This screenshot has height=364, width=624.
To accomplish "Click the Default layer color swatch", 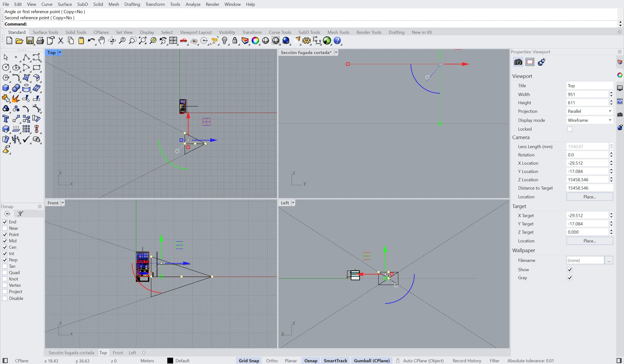I will 170,361.
